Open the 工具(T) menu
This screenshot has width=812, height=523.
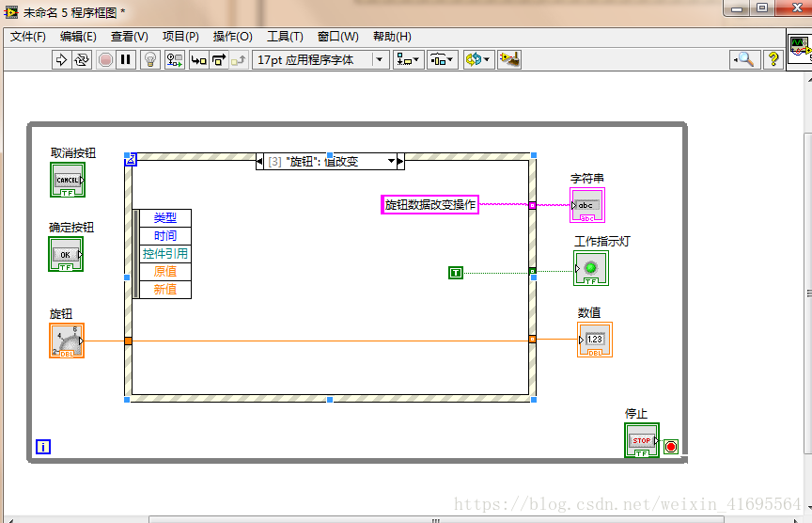point(285,37)
